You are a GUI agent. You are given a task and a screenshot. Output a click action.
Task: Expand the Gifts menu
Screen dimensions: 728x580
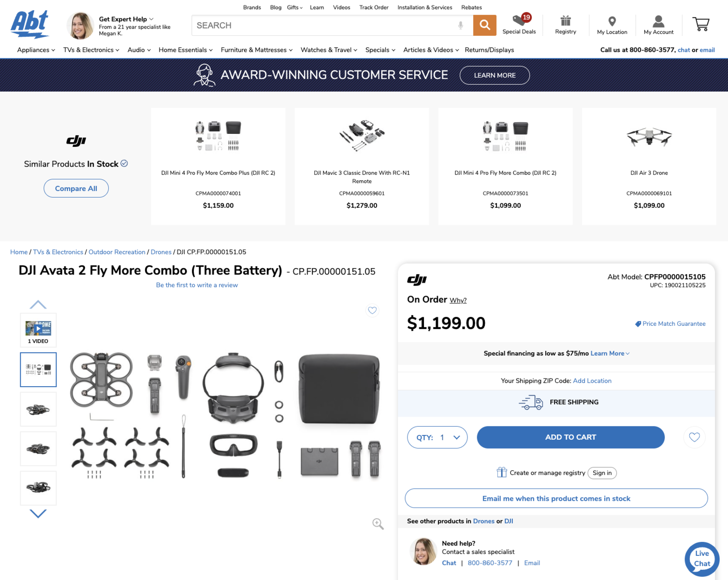tap(295, 8)
